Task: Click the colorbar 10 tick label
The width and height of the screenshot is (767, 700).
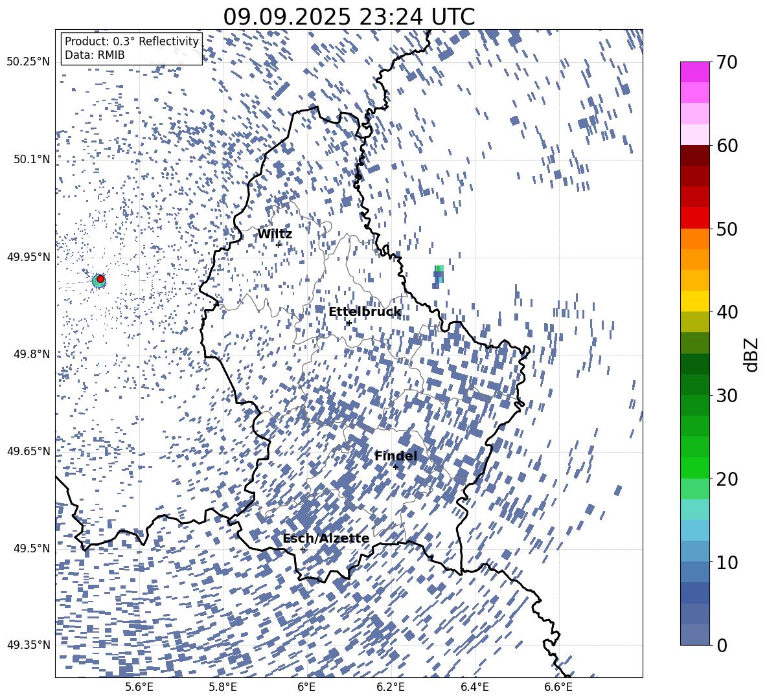Action: point(727,562)
